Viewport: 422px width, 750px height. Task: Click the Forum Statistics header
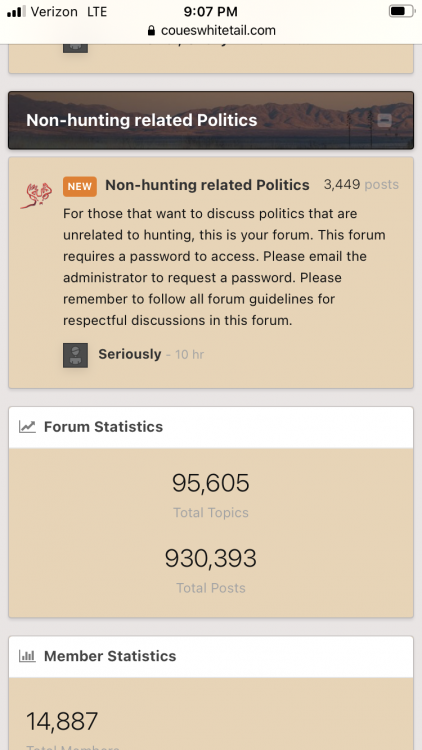coord(211,427)
